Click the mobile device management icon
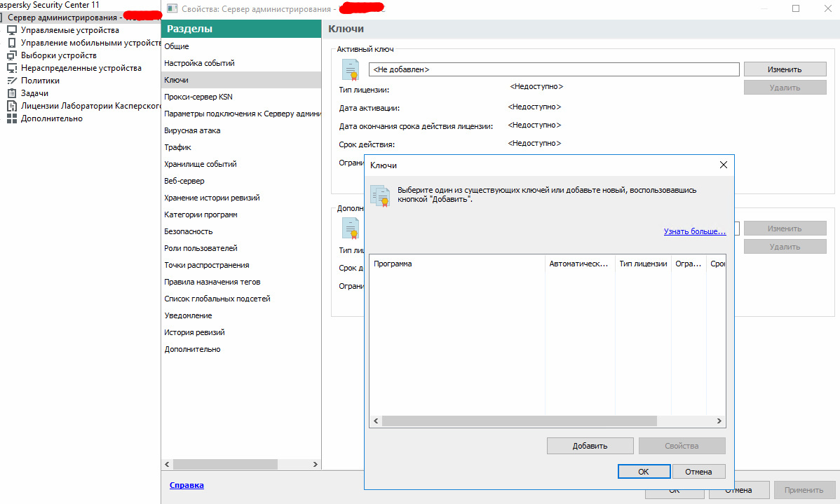 [x=12, y=43]
